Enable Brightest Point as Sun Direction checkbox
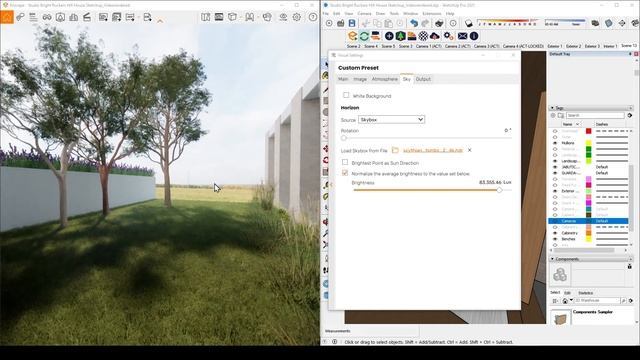Screen dimensions: 640x360 click(345, 162)
